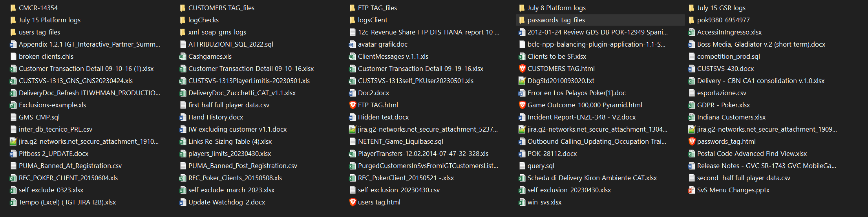The width and height of the screenshot is (868, 217).
Task: Click the Word icon of Hand History.docx
Action: pyautogui.click(x=183, y=117)
